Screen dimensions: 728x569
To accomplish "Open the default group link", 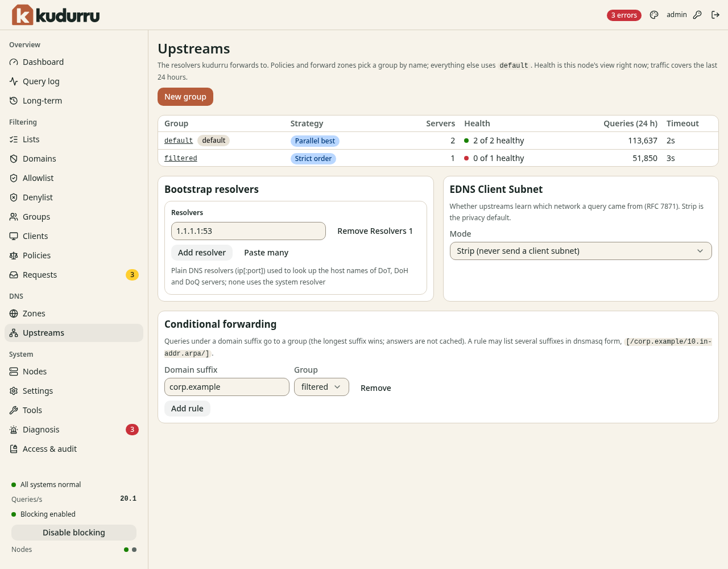I will pos(179,141).
